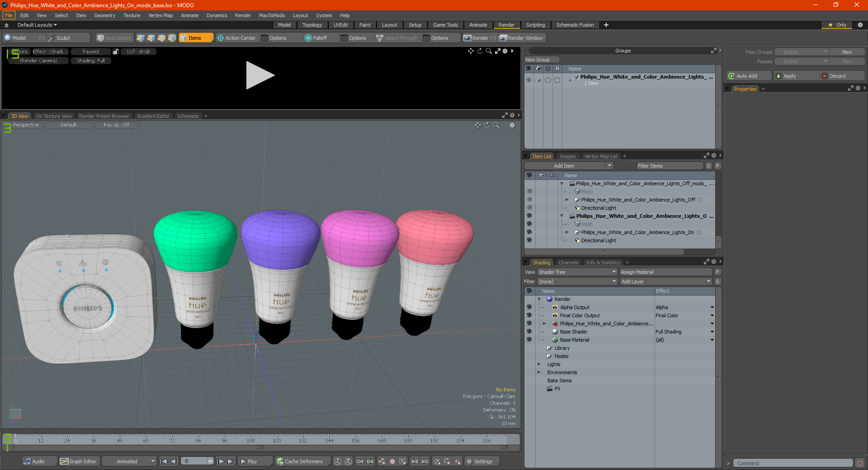Click the record keyframe circle icon
The image size is (868, 470).
click(x=392, y=461)
